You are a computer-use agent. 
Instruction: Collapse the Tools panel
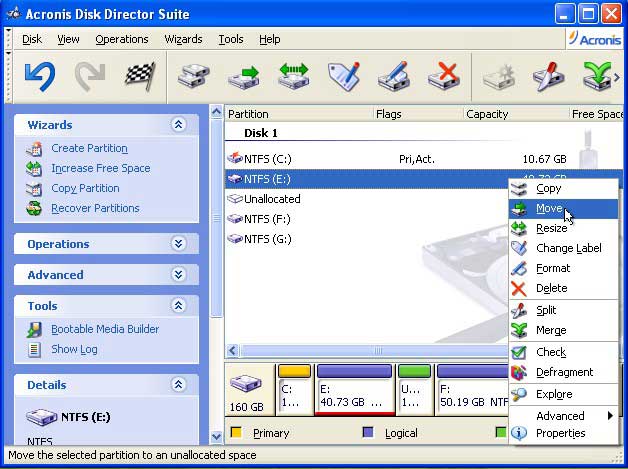(x=178, y=306)
